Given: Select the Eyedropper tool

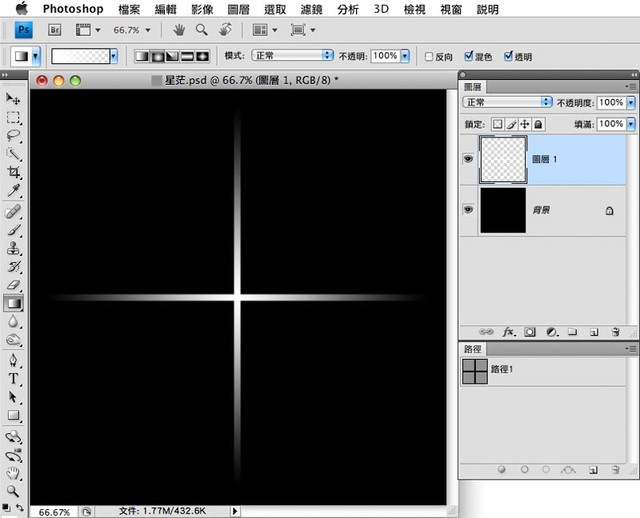Looking at the screenshot, I should point(13,191).
